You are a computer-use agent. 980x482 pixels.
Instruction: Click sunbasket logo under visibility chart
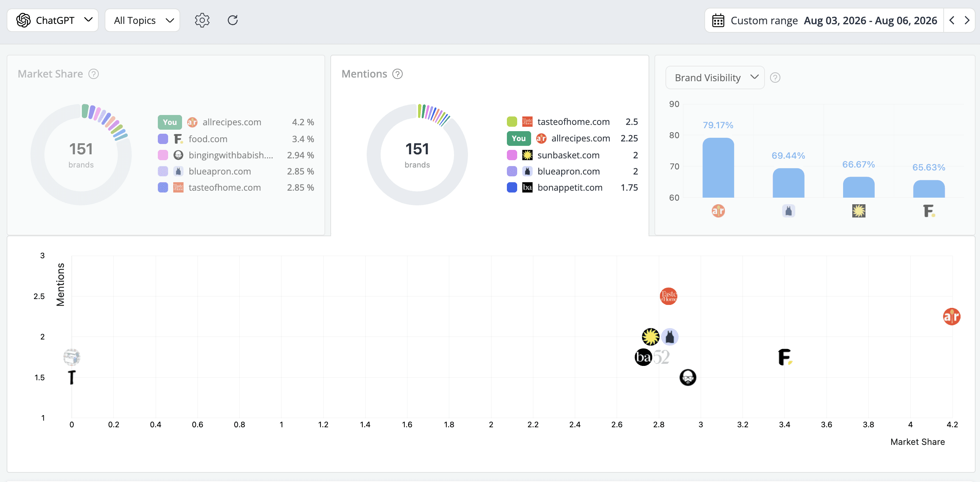click(x=859, y=211)
